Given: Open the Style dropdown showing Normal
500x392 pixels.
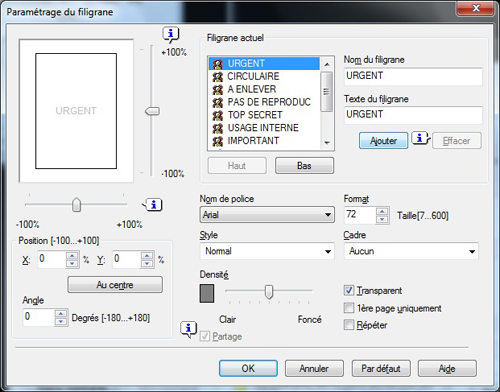Looking at the screenshot, I should 267,251.
